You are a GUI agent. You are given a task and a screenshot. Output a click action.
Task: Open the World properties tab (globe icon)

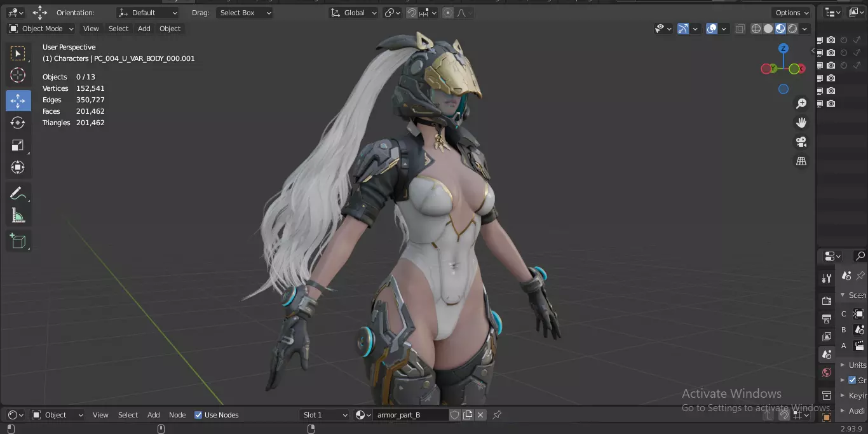(827, 372)
